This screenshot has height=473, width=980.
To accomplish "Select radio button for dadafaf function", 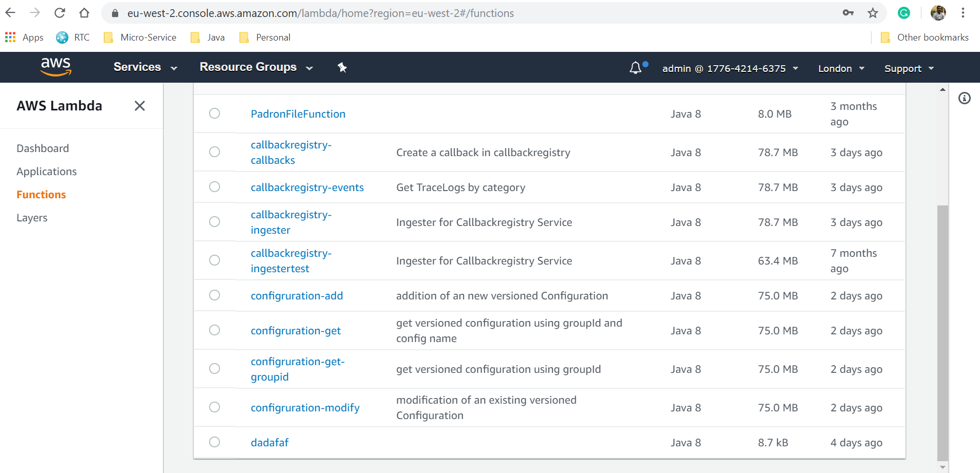I will 215,442.
